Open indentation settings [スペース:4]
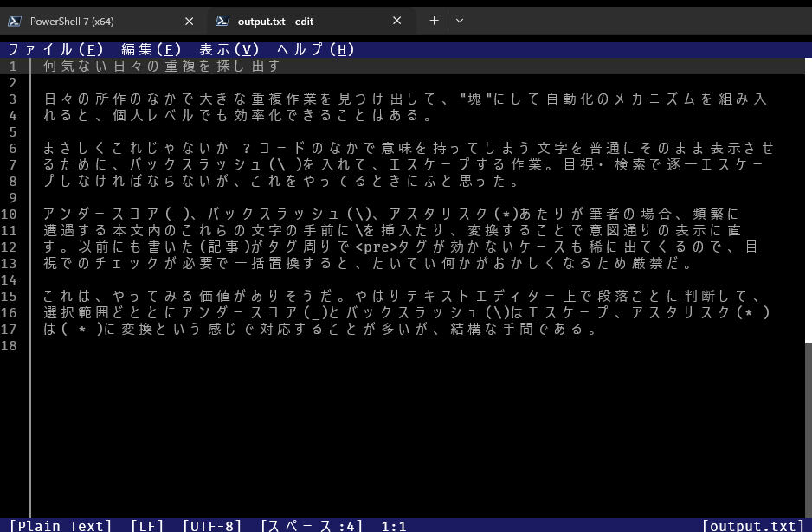The width and height of the screenshot is (812, 532). tap(312, 526)
